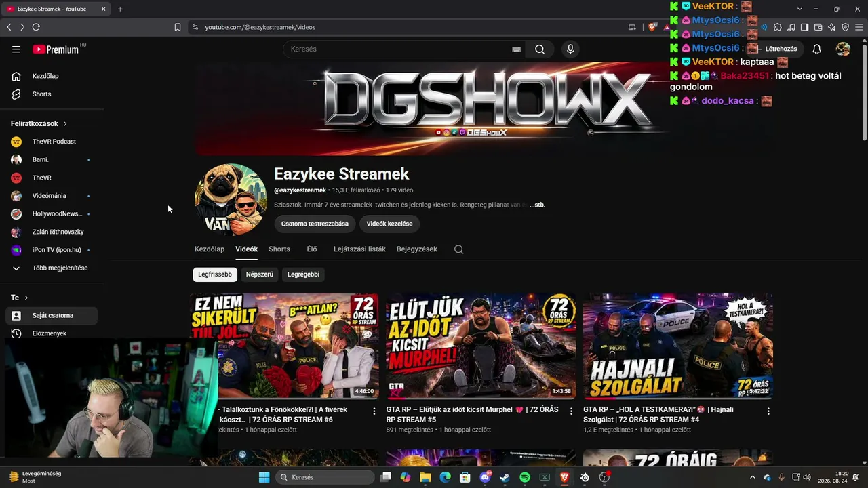This screenshot has width=868, height=488.
Task: Close the Eazykee Streamek browser tab
Action: coord(103,9)
